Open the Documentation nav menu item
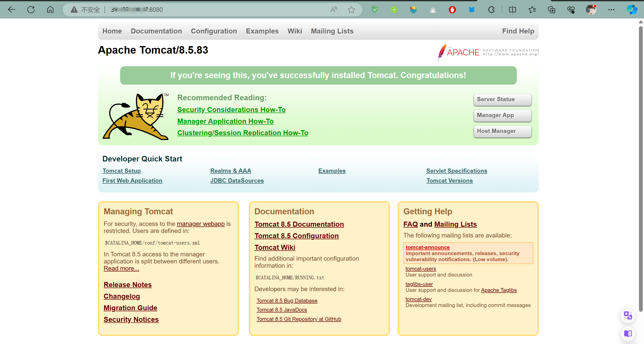 (x=156, y=31)
